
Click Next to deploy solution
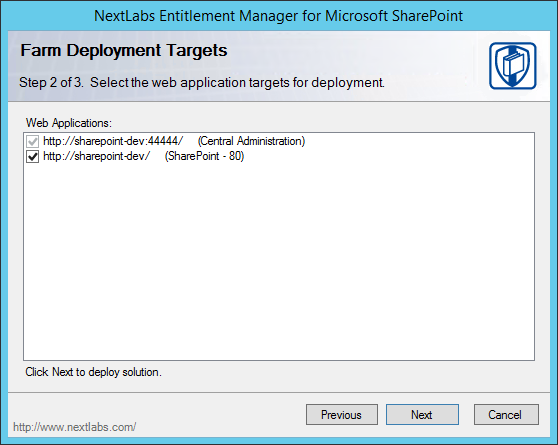coord(422,414)
